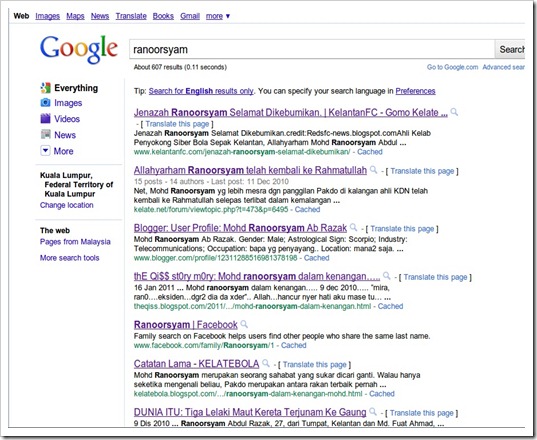Image resolution: width=537 pixels, height=440 pixels.
Task: Open Books in top navigation
Action: [163, 16]
